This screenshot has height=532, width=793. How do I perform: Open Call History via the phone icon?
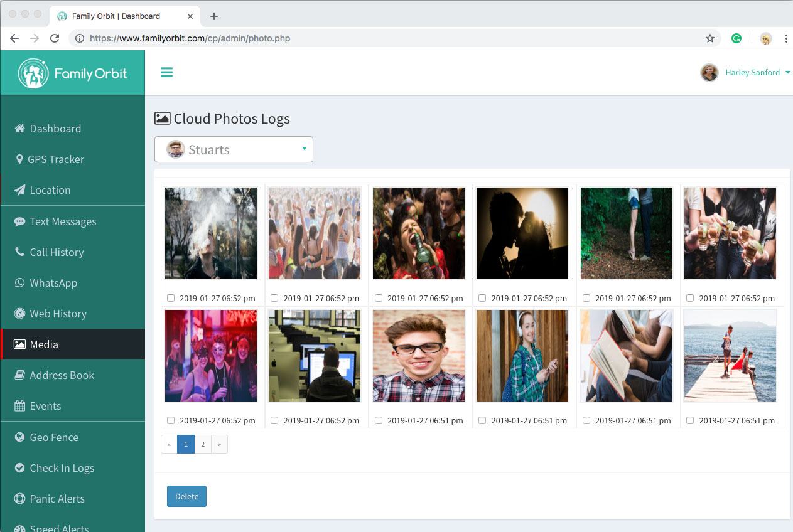[20, 252]
